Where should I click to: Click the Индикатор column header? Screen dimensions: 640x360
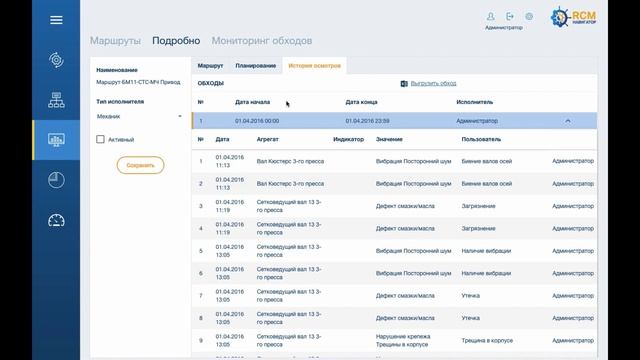tap(348, 139)
